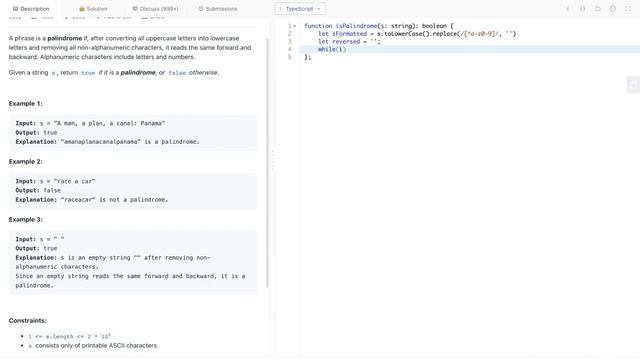This screenshot has width=640, height=360.
Task: Click the regex '/[^a-z0-9]/' in code
Action: click(479, 34)
